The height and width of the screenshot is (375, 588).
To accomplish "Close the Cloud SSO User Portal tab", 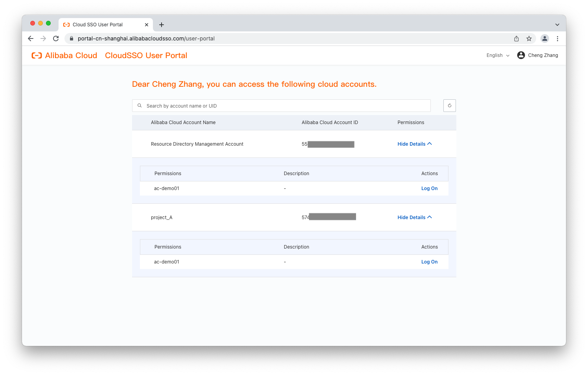I will (x=147, y=25).
